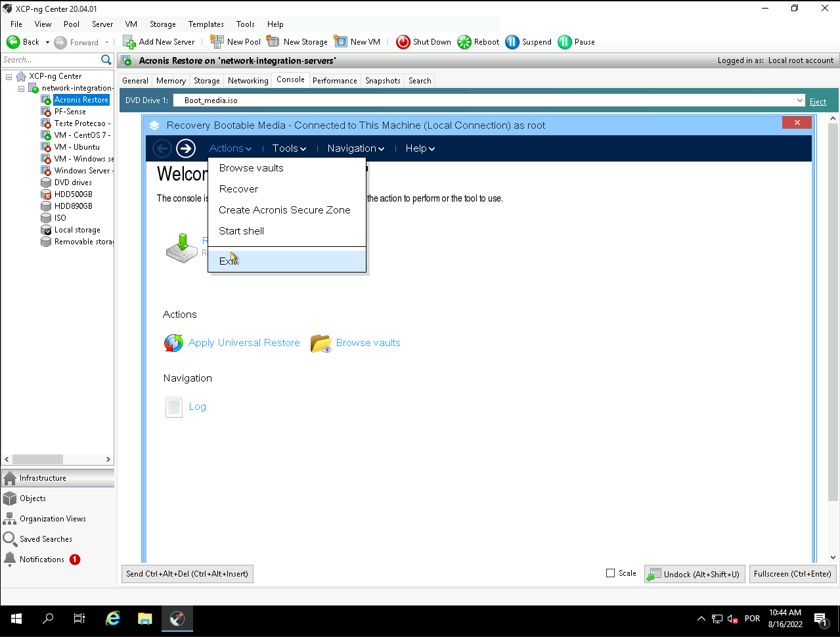Click the New Storage toolbar icon

tap(273, 41)
